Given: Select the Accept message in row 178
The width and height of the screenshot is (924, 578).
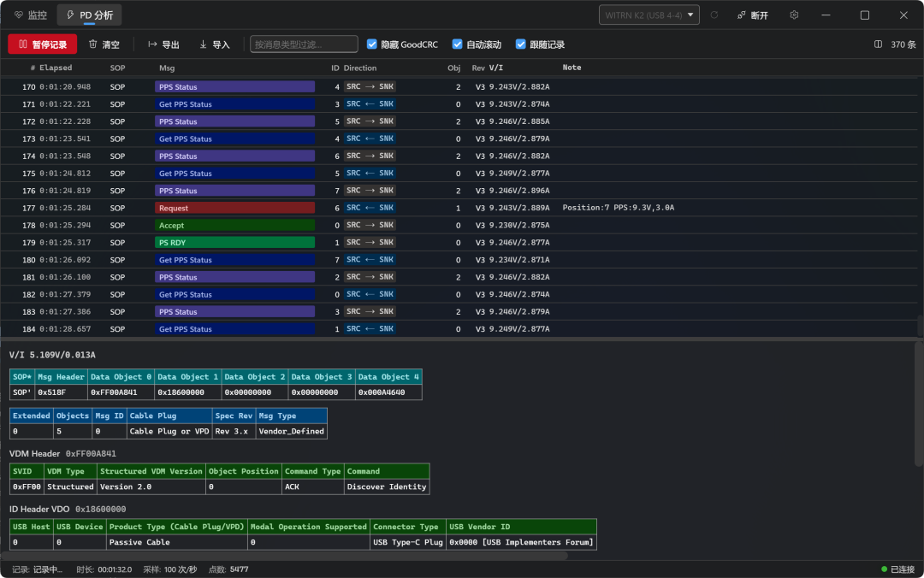Looking at the screenshot, I should pos(234,225).
